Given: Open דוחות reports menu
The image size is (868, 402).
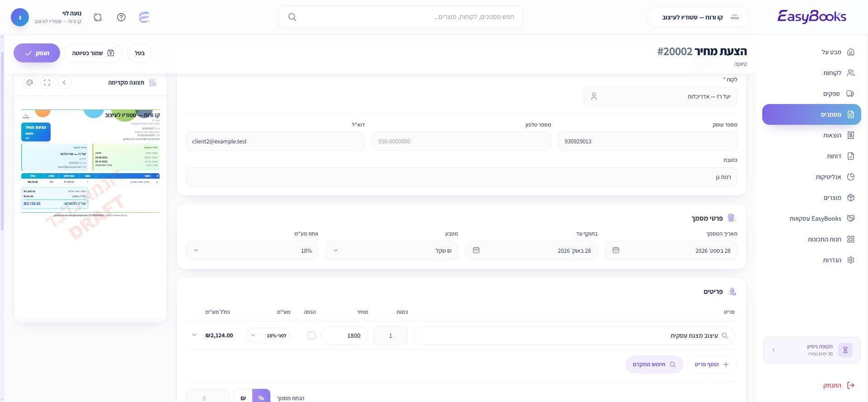Looking at the screenshot, I should tap(811, 156).
